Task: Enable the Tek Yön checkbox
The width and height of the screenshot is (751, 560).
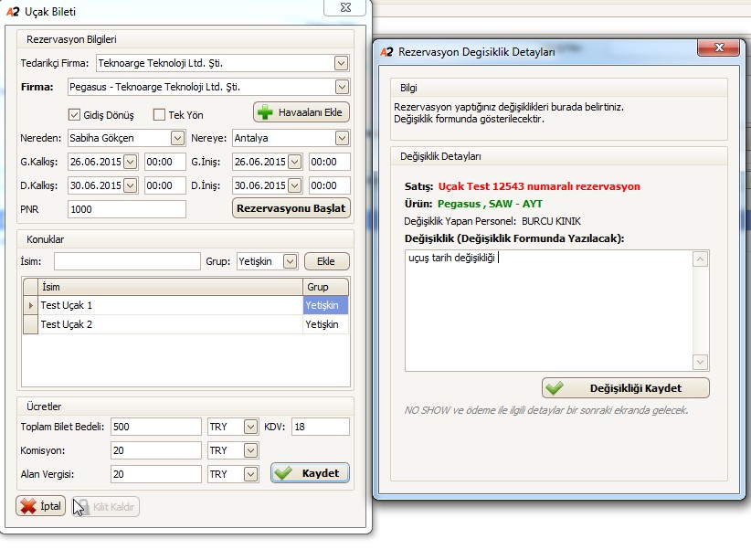Action: [159, 115]
